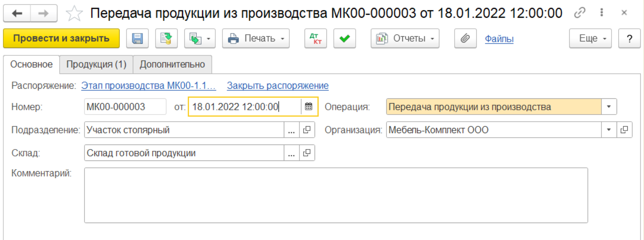Open the Печать dropdown menu

click(256, 38)
